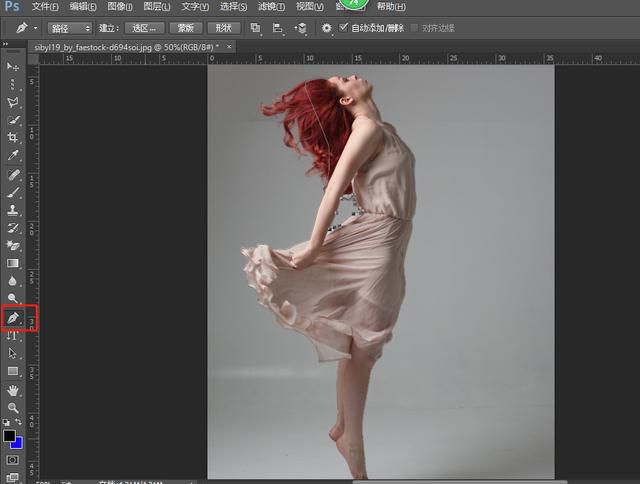Open the 图像(I) menu
Viewport: 640px width, 484px height.
point(120,7)
